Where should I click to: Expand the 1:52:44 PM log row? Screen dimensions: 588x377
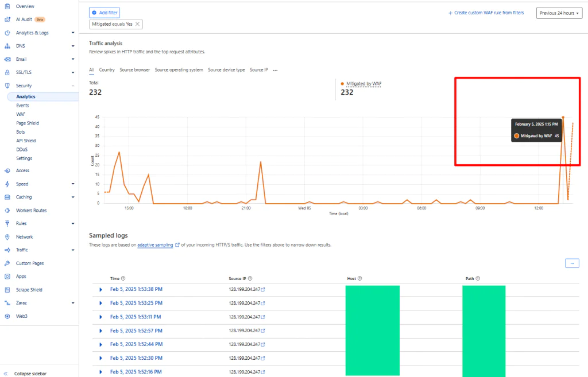100,344
